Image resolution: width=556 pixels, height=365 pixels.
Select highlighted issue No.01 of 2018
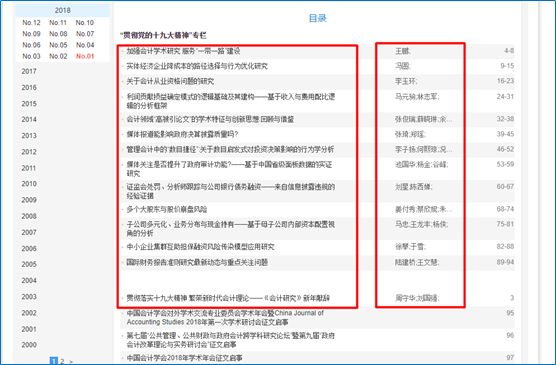coord(85,56)
